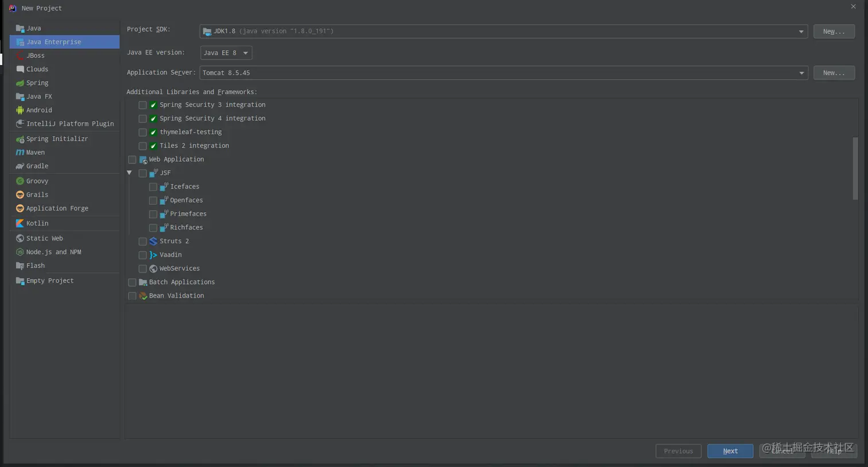Click the JBoss icon in the sidebar
This screenshot has width=868, height=467.
point(20,56)
